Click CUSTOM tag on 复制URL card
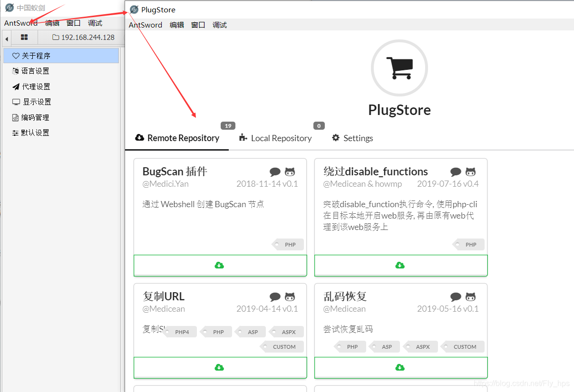This screenshot has height=392, width=574. tap(282, 347)
